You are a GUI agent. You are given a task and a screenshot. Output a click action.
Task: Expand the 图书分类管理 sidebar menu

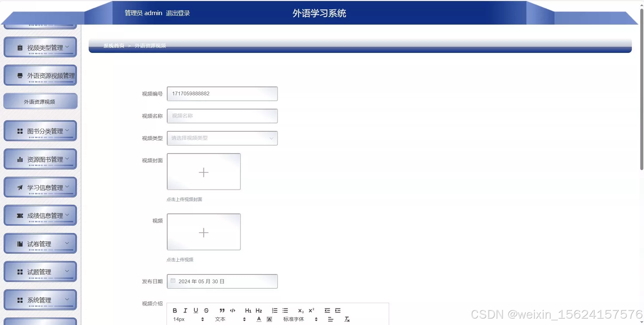click(x=40, y=131)
